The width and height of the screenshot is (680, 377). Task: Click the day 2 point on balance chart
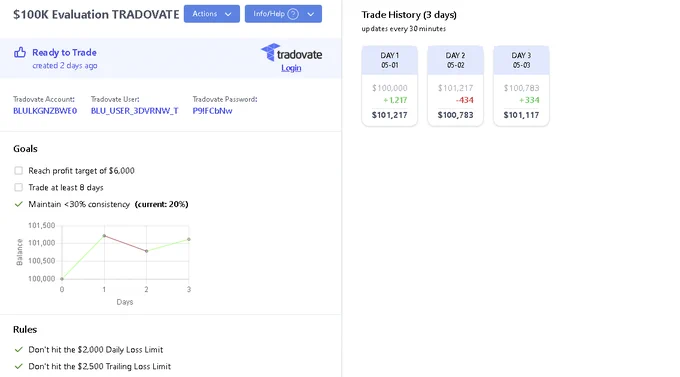click(x=147, y=251)
